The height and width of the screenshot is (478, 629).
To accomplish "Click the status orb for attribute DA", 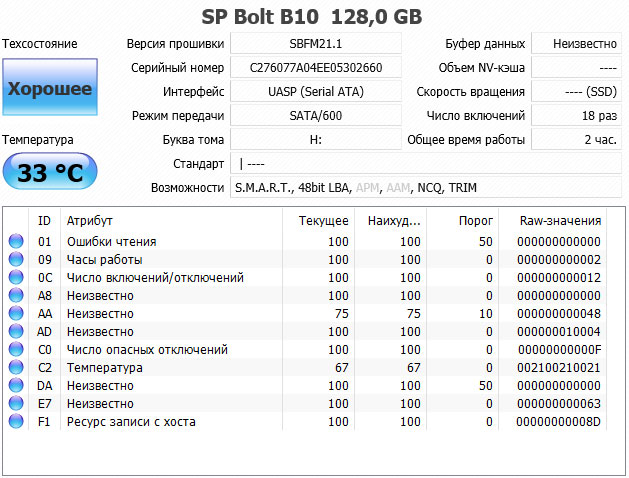I will 16,385.
